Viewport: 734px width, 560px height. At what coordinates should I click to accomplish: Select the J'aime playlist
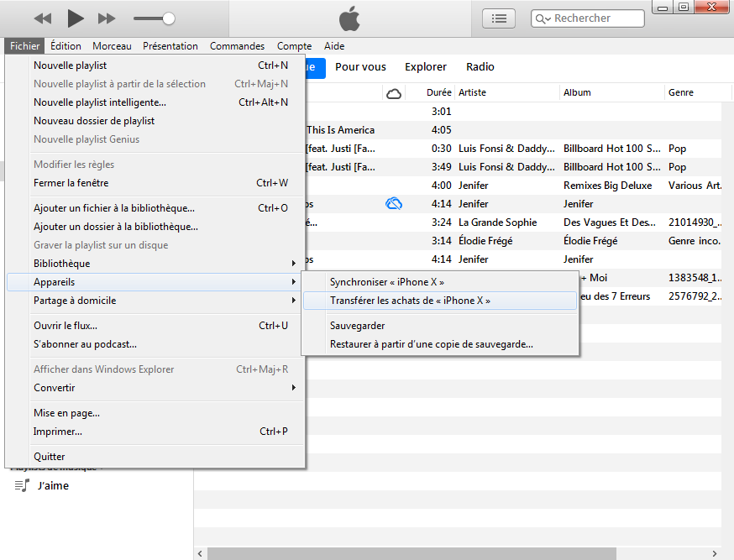[x=53, y=485]
